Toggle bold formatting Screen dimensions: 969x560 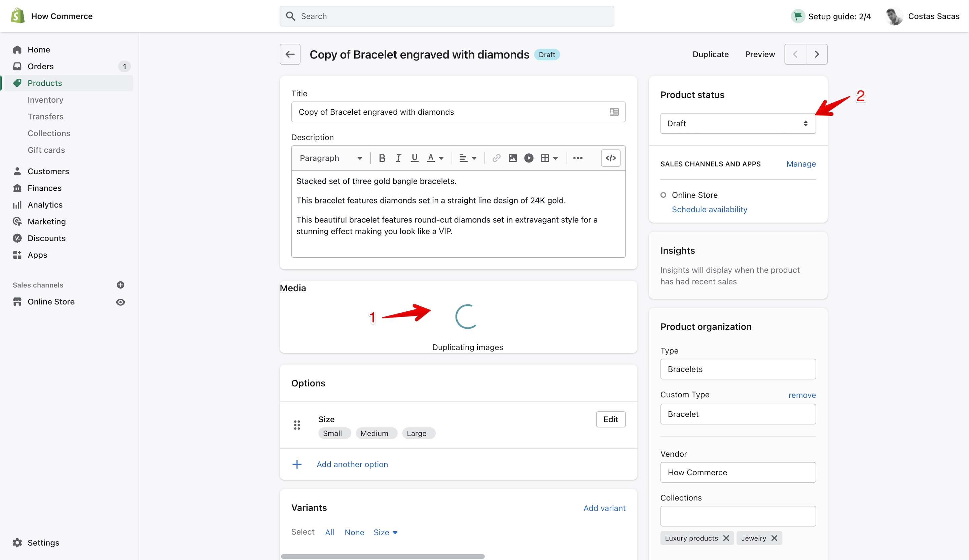pyautogui.click(x=382, y=158)
